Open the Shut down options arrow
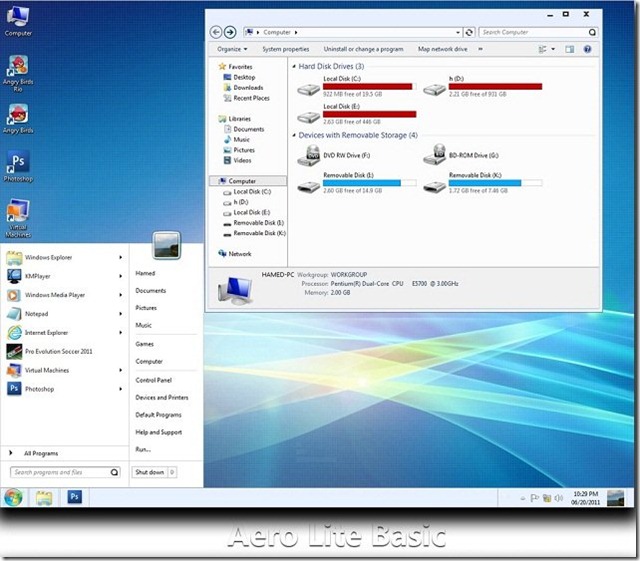The width and height of the screenshot is (640, 561). [172, 472]
